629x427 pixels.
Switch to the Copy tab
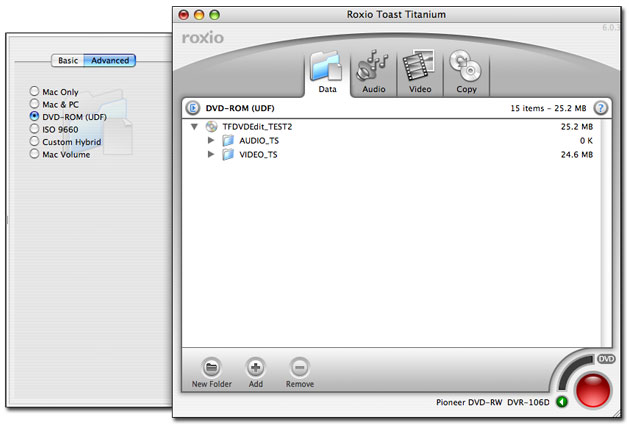tap(466, 73)
